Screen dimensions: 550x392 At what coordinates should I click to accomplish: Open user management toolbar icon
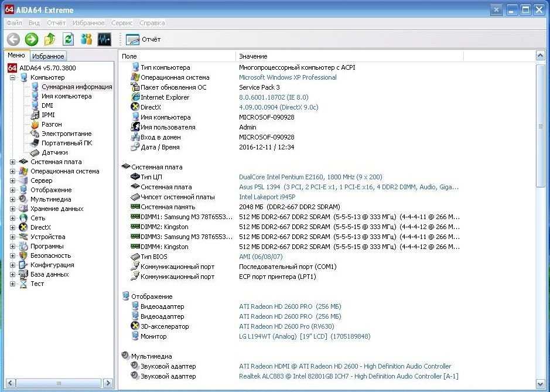(86, 39)
